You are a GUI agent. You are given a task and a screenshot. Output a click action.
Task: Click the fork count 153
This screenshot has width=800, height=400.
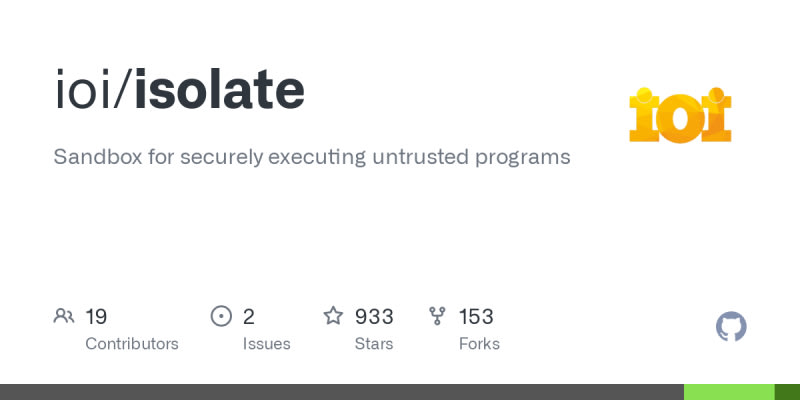(x=476, y=317)
